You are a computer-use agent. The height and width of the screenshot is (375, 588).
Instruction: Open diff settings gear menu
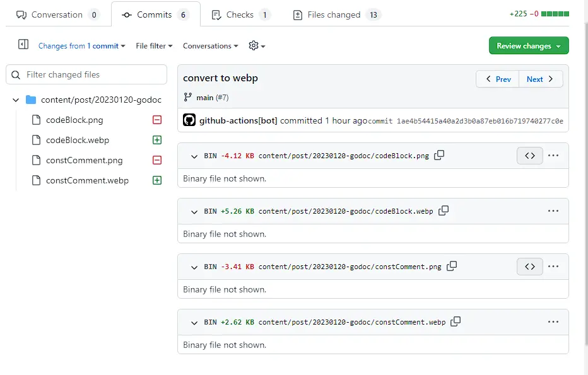(x=256, y=46)
